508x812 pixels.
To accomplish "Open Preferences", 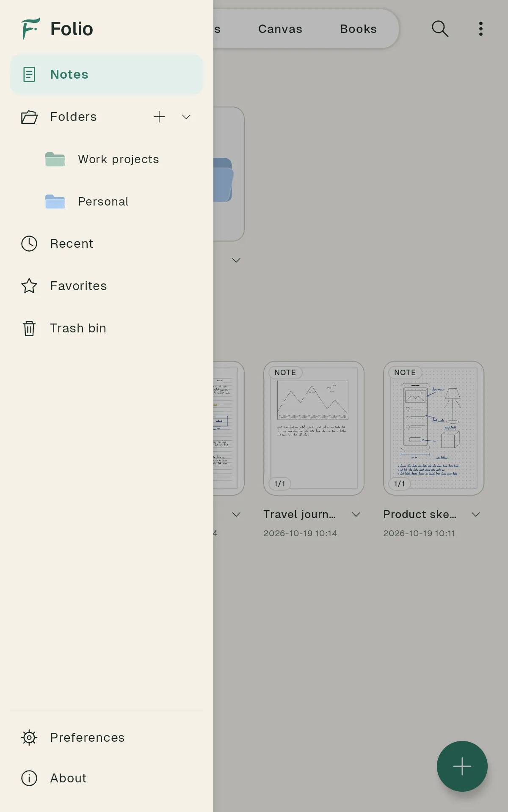I will click(x=107, y=738).
